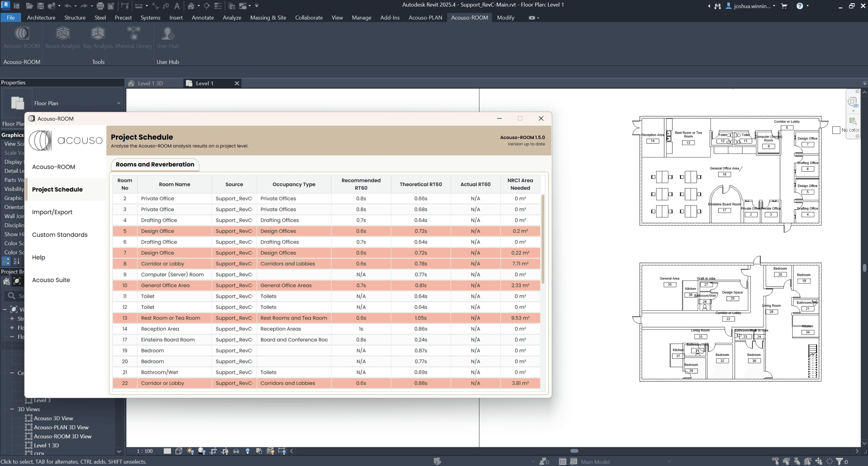Collapse the 3D Views tree node
The width and height of the screenshot is (868, 466).
12,409
